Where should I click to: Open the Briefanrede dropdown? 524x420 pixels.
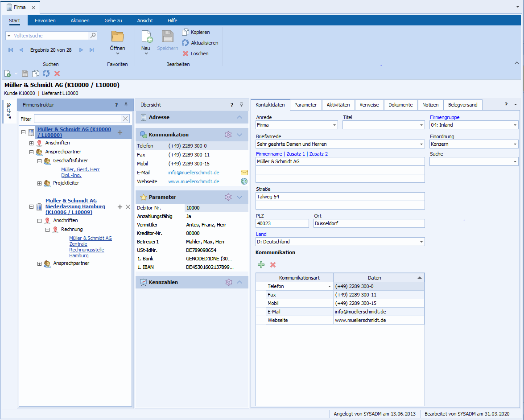pyautogui.click(x=421, y=144)
